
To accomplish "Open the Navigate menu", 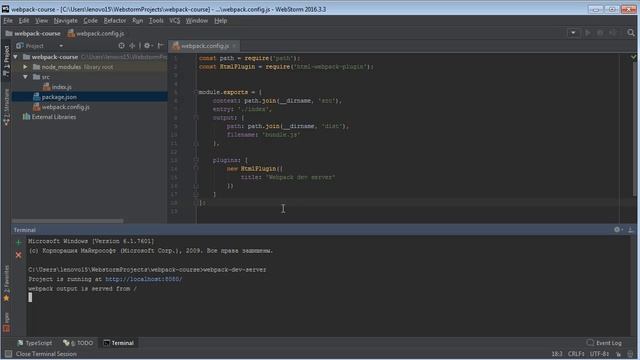I will [x=65, y=20].
